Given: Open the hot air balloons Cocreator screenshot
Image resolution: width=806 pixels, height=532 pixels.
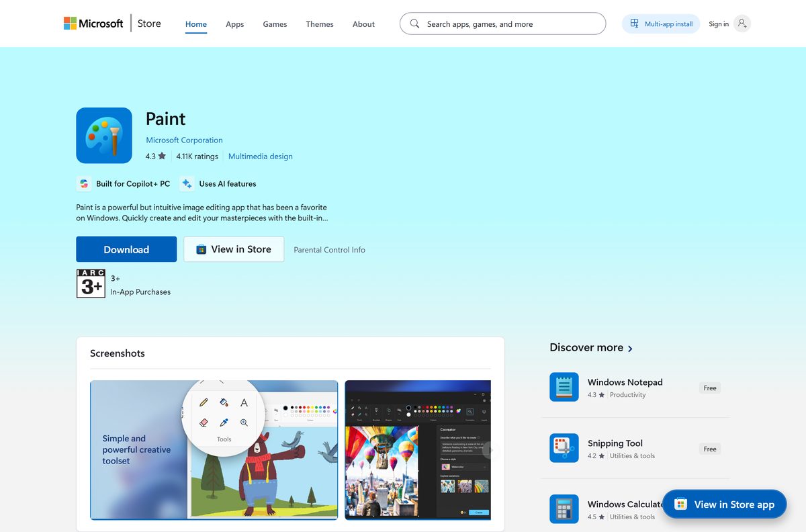Looking at the screenshot, I should [418, 450].
